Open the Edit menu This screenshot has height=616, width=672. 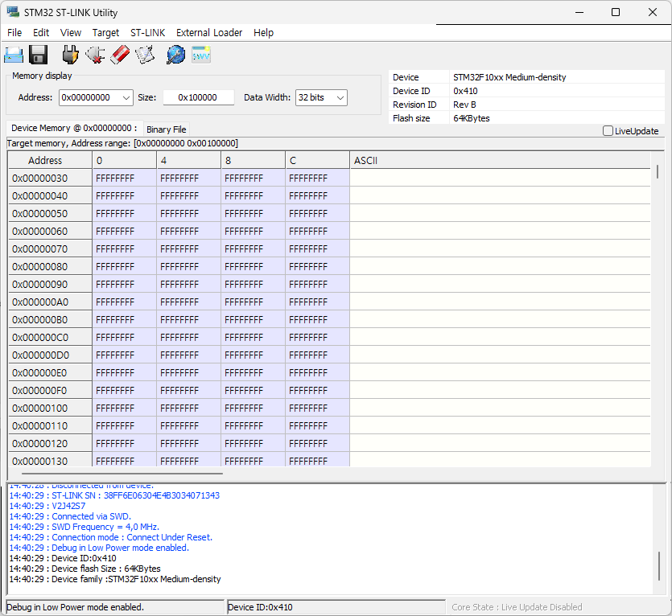click(41, 32)
